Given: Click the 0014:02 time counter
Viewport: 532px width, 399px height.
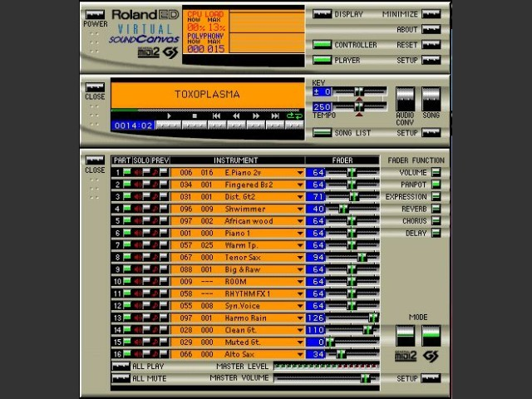Looking at the screenshot, I should [x=133, y=126].
